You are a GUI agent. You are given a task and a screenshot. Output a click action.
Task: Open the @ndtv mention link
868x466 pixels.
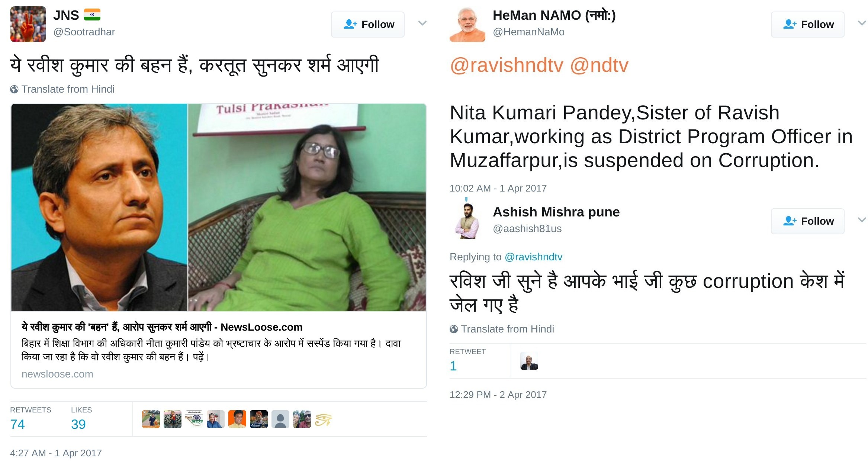click(x=599, y=65)
